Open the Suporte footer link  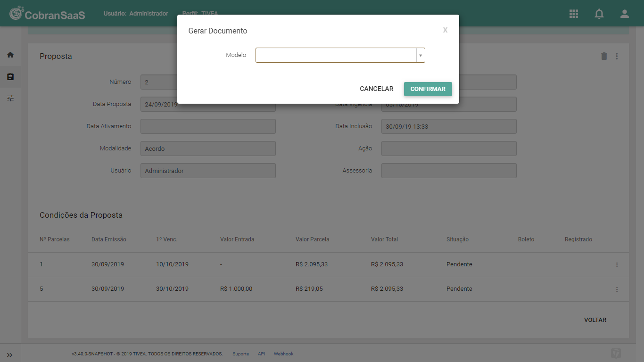[241, 354]
